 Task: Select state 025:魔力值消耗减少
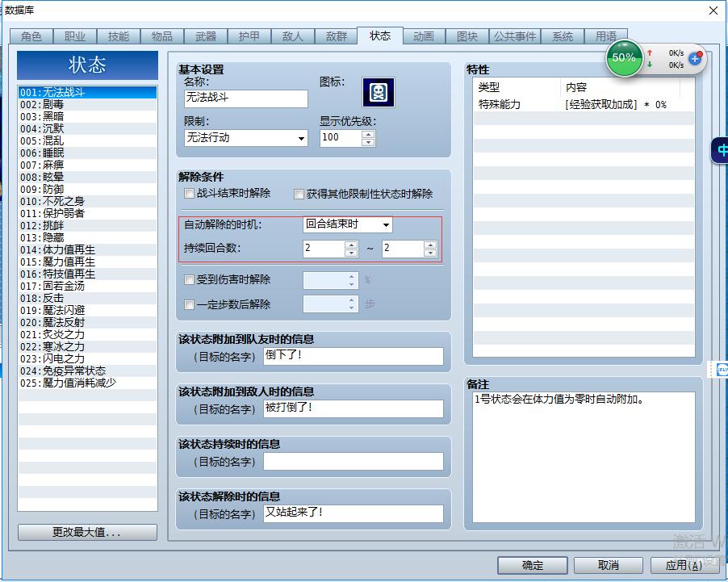point(88,383)
